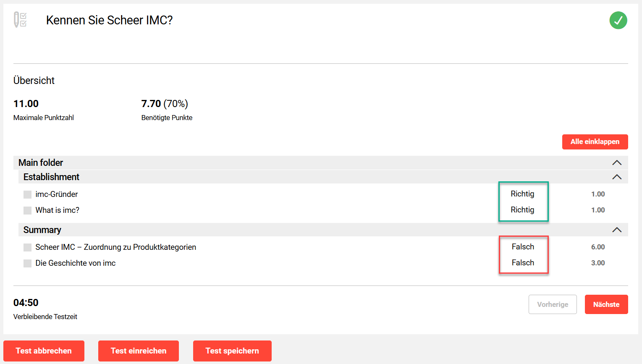
Task: Cancel with Test abbrechen button
Action: click(x=44, y=351)
